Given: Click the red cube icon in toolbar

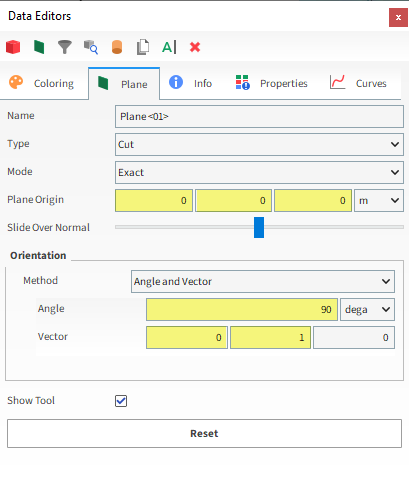Looking at the screenshot, I should pyautogui.click(x=13, y=47).
